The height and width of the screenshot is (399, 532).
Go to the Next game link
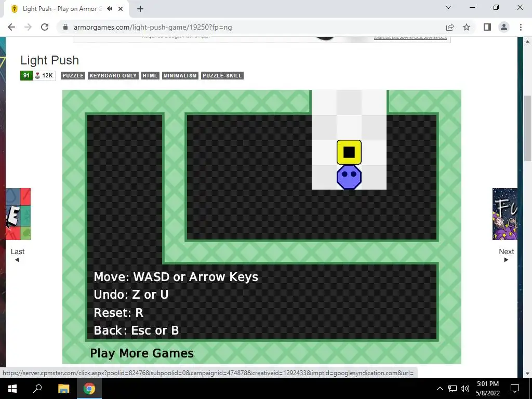point(506,255)
